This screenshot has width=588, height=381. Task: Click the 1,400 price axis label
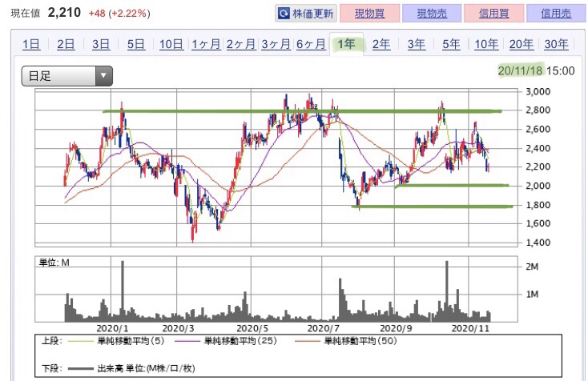[538, 243]
